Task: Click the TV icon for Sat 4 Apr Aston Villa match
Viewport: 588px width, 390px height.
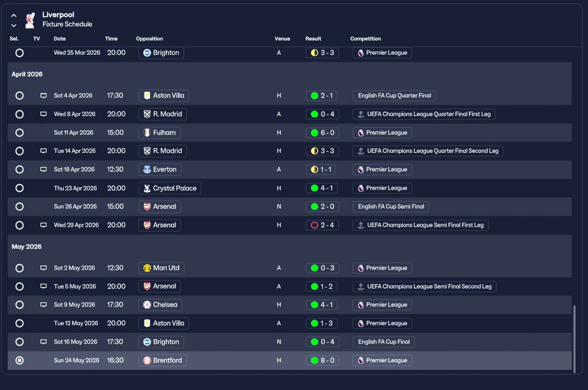Action: pos(44,96)
